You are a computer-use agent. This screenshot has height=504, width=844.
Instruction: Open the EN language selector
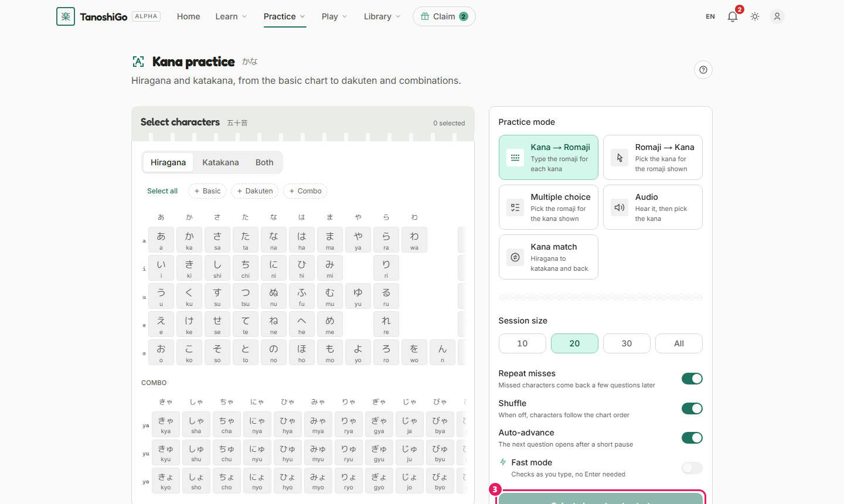point(710,16)
